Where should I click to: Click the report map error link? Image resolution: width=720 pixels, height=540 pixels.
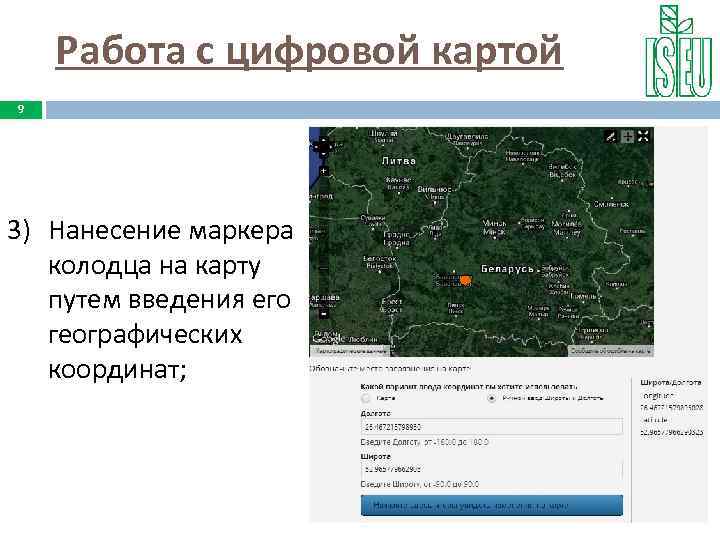(611, 351)
